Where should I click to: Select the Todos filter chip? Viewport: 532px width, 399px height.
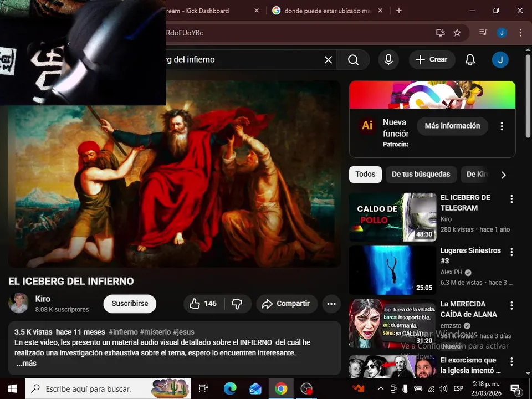(x=365, y=175)
